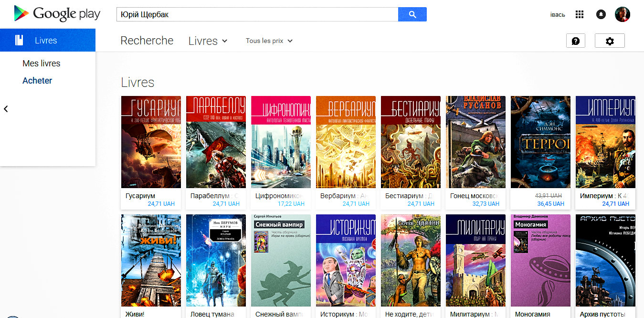Go to Mes livres

(42, 64)
